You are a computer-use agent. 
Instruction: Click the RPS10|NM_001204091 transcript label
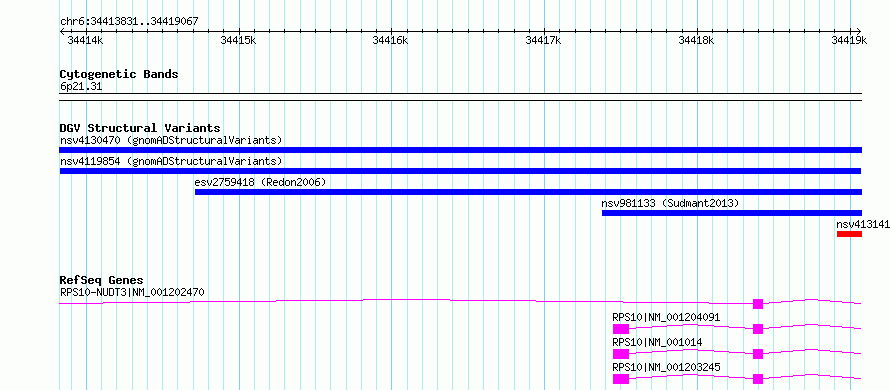666,317
